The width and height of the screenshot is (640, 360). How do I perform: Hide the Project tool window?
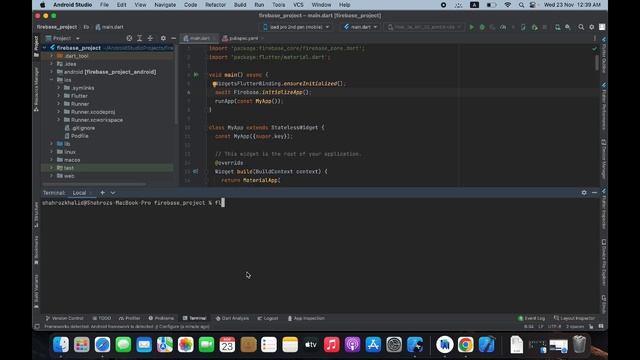tap(173, 38)
